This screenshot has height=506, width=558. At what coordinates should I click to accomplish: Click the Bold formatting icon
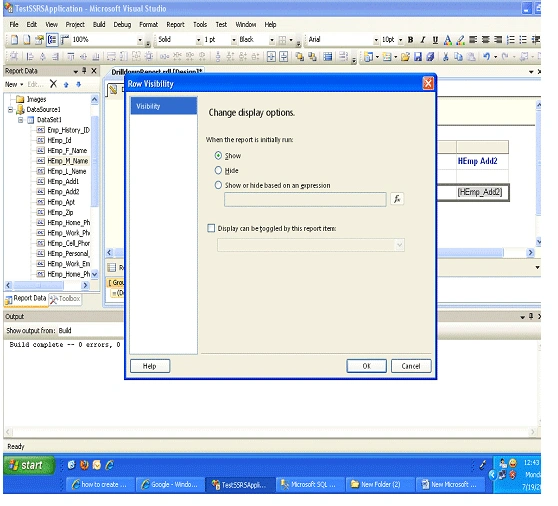point(411,40)
